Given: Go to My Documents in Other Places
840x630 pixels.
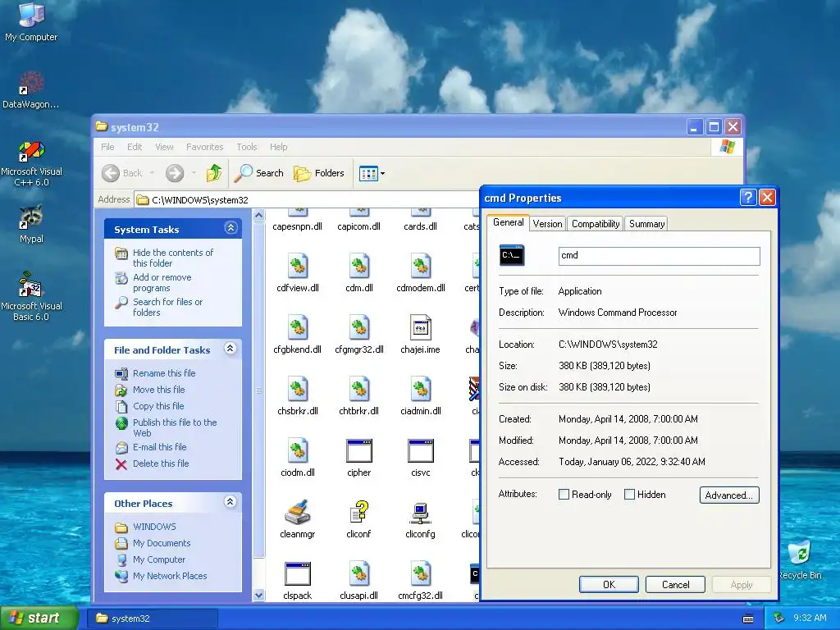Looking at the screenshot, I should click(x=162, y=543).
